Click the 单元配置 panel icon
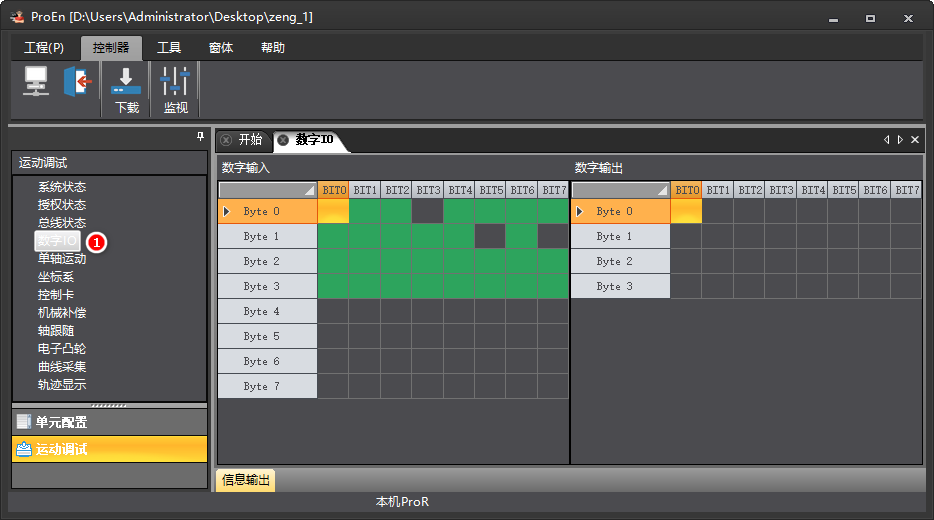The image size is (934, 520). click(x=24, y=422)
